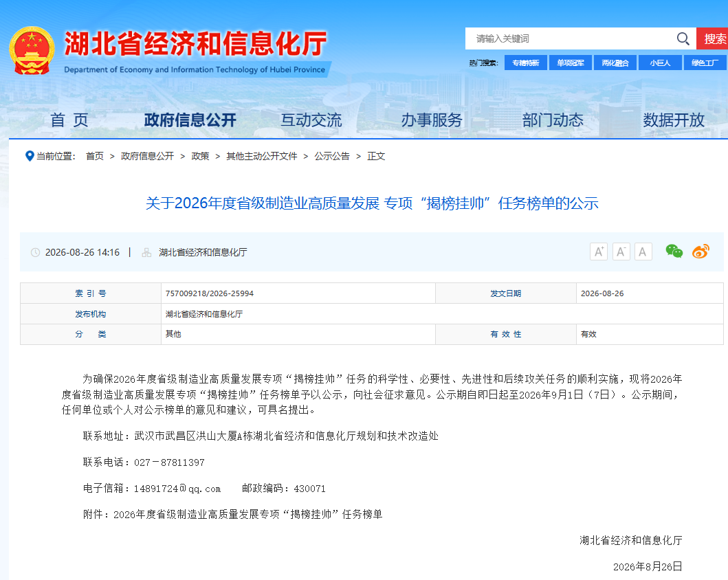Share article via WeChat icon

tap(674, 252)
